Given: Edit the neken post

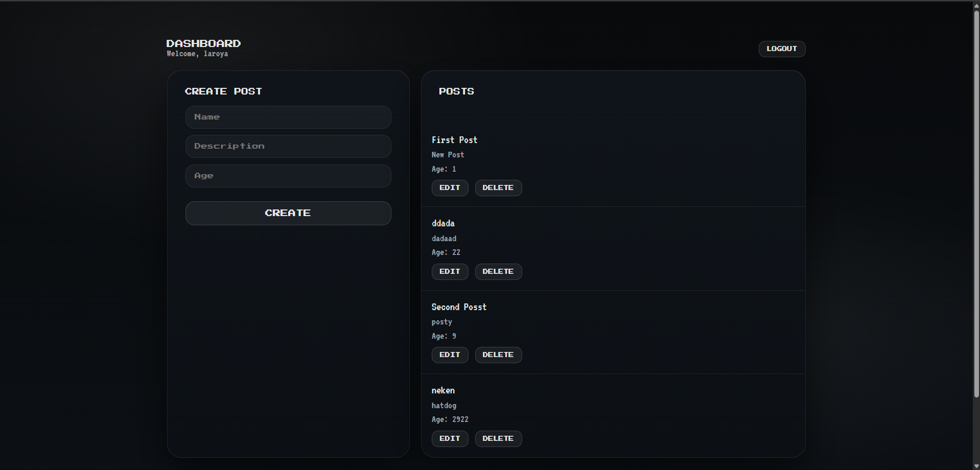Looking at the screenshot, I should 450,439.
